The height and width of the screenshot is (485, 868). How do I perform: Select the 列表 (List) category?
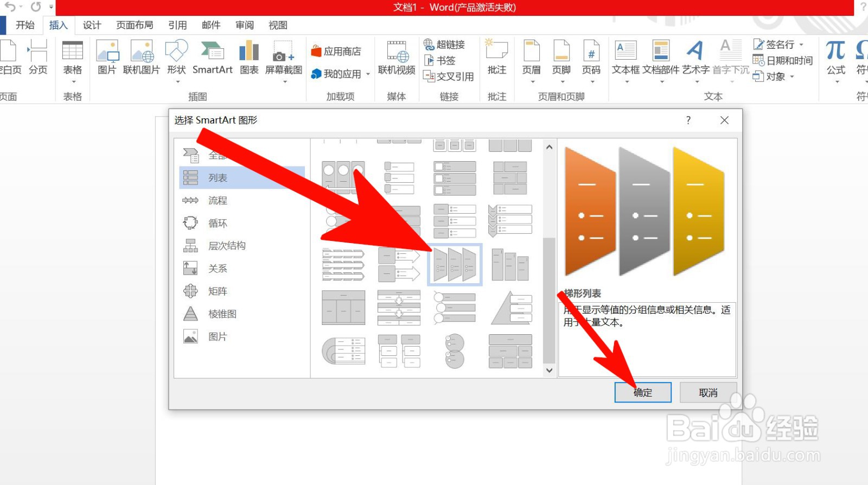click(242, 178)
